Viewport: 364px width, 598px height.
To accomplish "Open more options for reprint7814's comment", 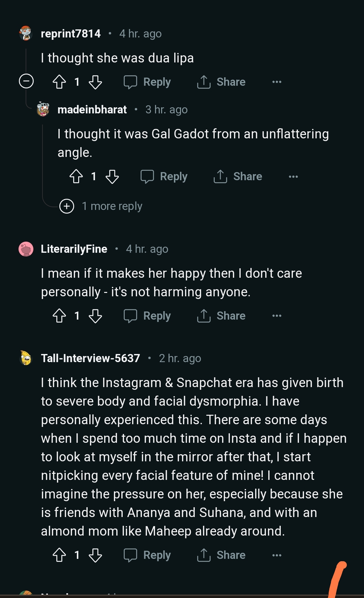I will click(277, 82).
